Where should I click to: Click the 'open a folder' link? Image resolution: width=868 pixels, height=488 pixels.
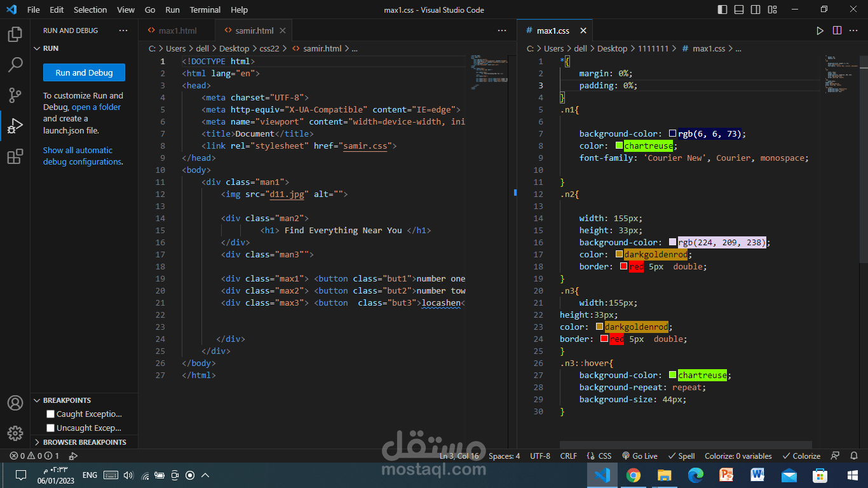point(96,107)
